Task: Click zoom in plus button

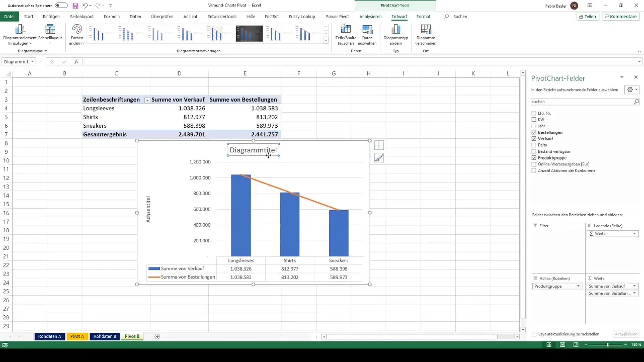Action: 626,345
